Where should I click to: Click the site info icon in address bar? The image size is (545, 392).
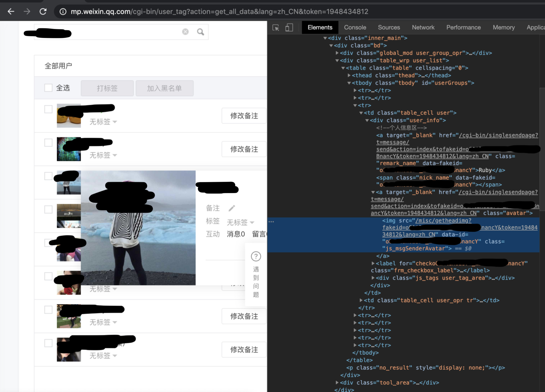tap(63, 11)
